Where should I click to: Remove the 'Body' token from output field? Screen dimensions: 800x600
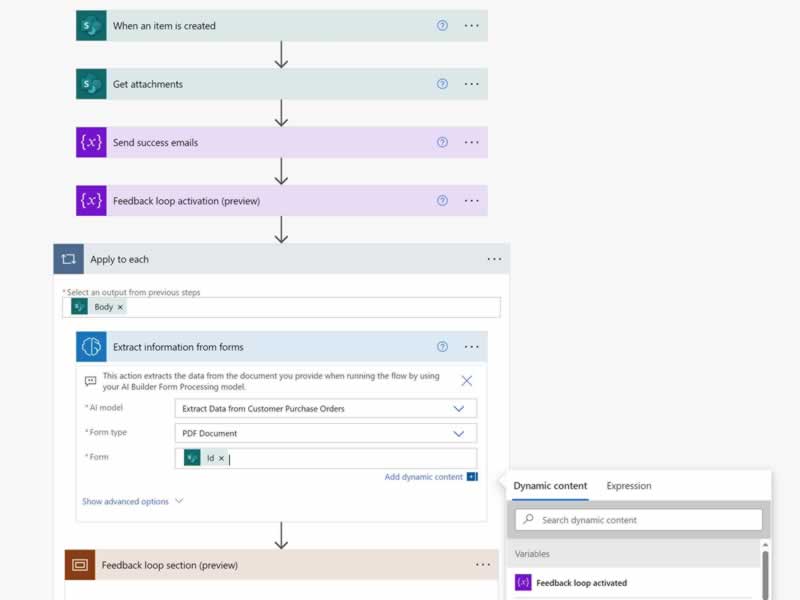[x=120, y=307]
